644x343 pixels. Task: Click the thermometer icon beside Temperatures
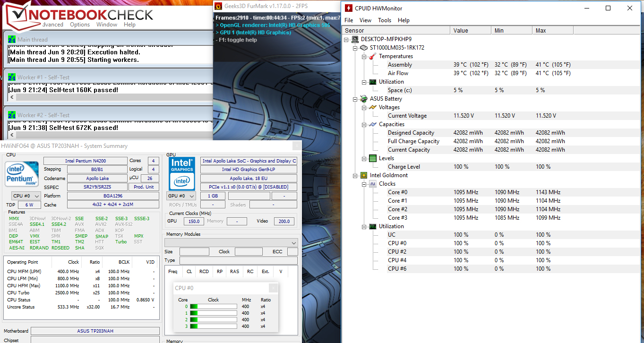pyautogui.click(x=373, y=56)
